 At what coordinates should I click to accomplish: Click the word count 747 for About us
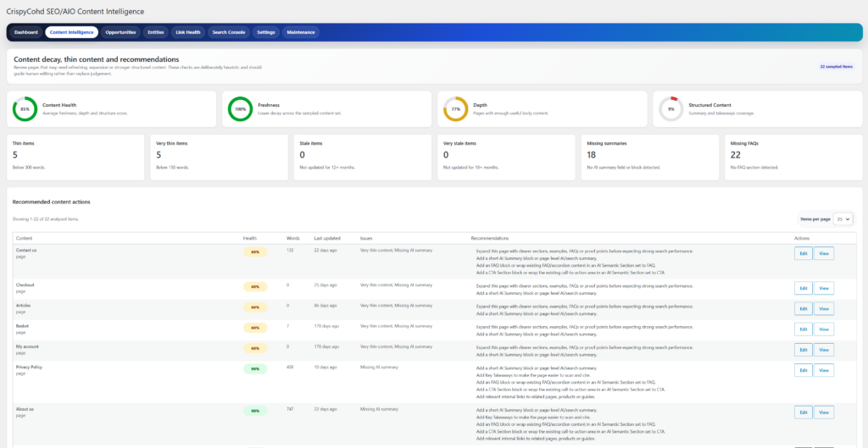pos(290,409)
